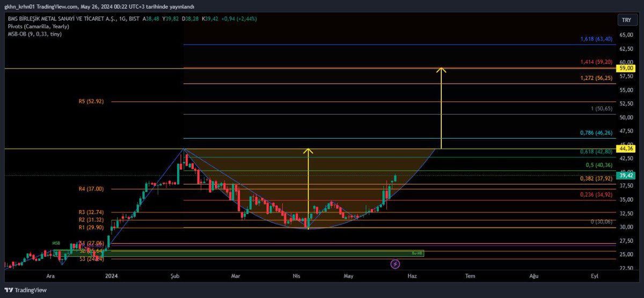The image size is (644, 298).
Task: Select the MSB-OB (9, 0,33, tiny) indicator label
Action: (35, 34)
